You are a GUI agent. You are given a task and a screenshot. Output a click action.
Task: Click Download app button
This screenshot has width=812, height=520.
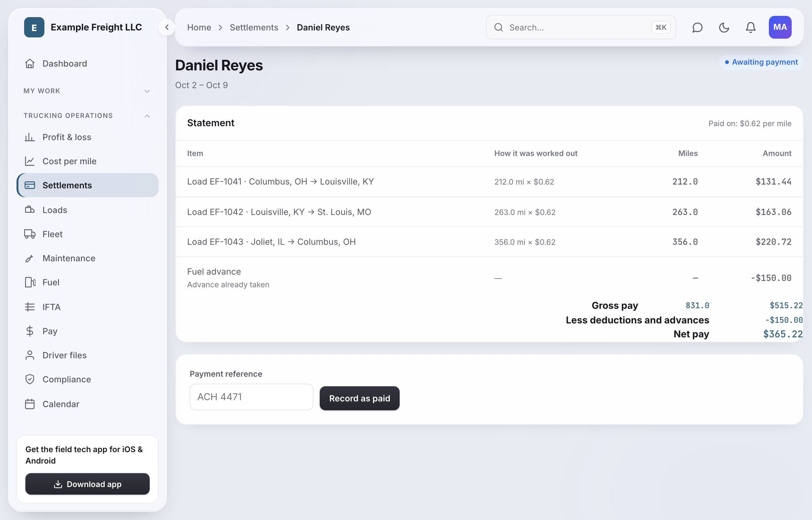tap(88, 484)
